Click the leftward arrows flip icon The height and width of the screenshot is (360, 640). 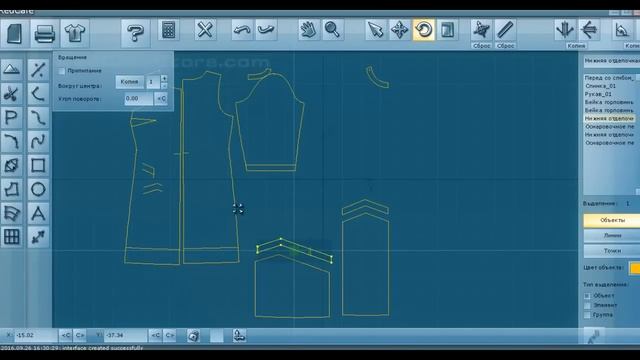[x=589, y=30]
